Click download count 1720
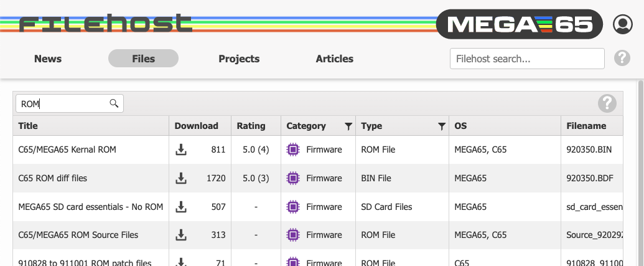The width and height of the screenshot is (644, 266). click(216, 178)
